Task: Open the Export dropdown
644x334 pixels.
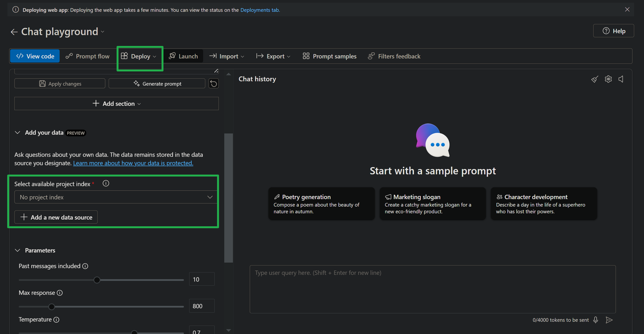Action: 274,56
